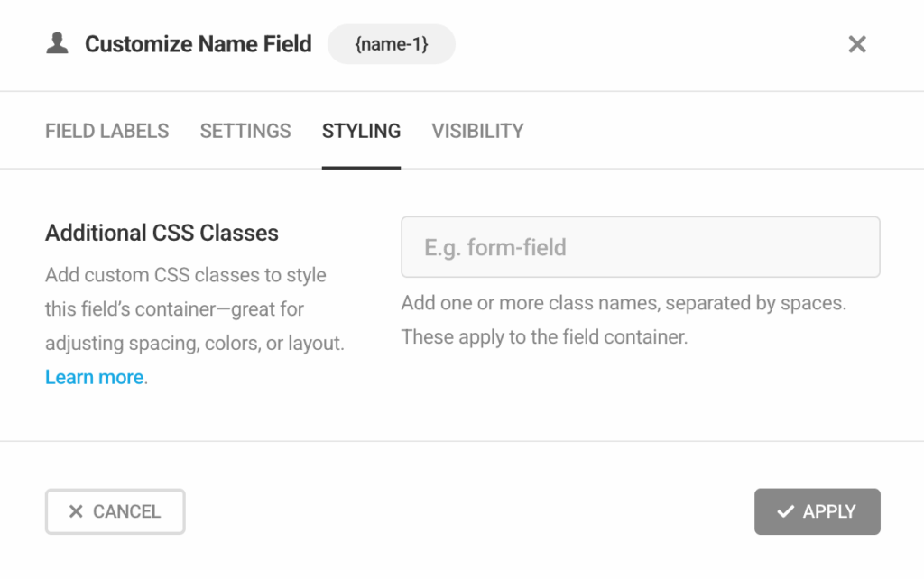Click the APPLY button

point(817,511)
